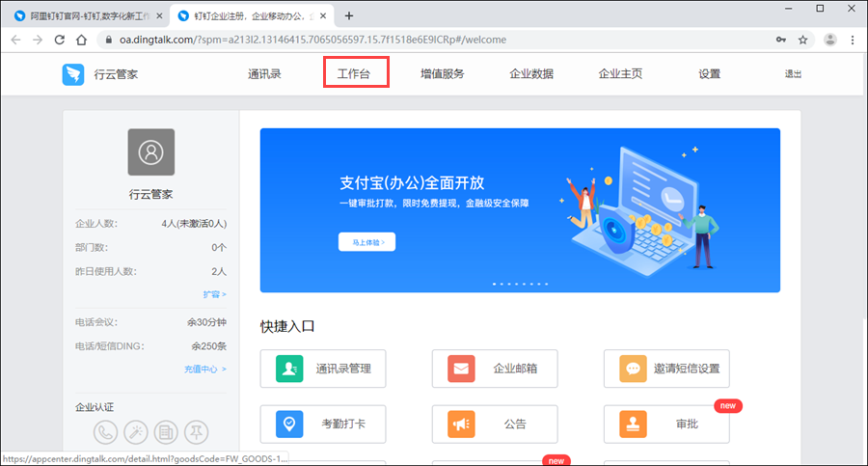The image size is (868, 466).
Task: Click the red 企业邮箱 envelope icon
Action: tap(461, 369)
